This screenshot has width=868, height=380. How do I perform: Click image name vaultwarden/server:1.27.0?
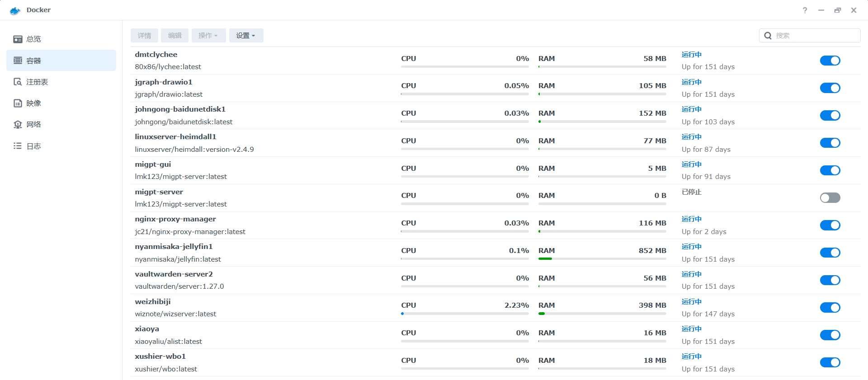179,286
